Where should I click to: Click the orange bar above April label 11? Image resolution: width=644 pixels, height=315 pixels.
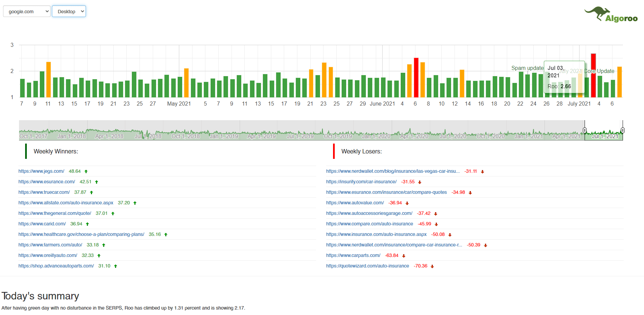click(x=49, y=80)
